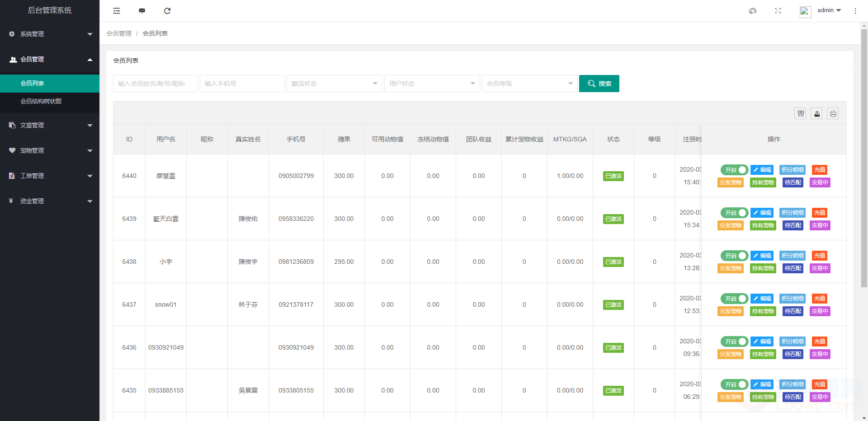868x421 pixels.
Task: Toggle 开启 switch for user 6437
Action: coord(734,299)
